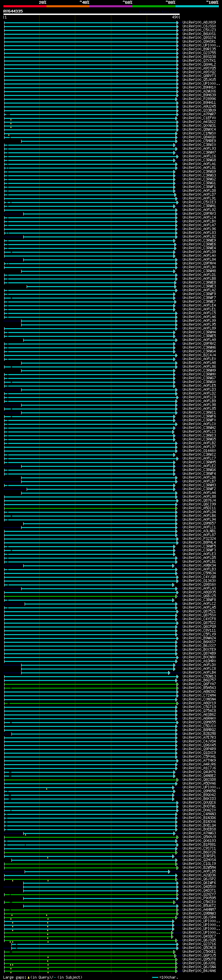Select subject label UniRef100_A9U245
Image resolution: width=222 pixels, height=980 pixels.
point(199,106)
